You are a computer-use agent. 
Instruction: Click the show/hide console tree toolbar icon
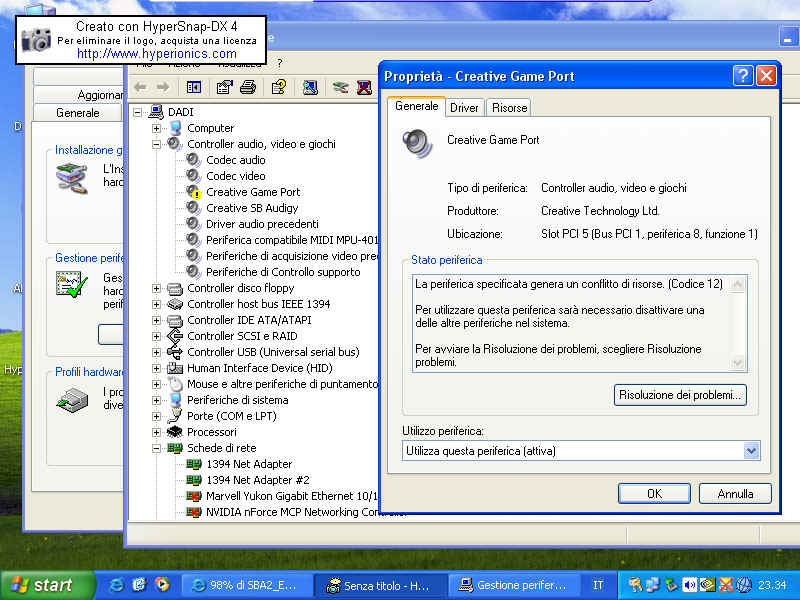click(x=194, y=88)
